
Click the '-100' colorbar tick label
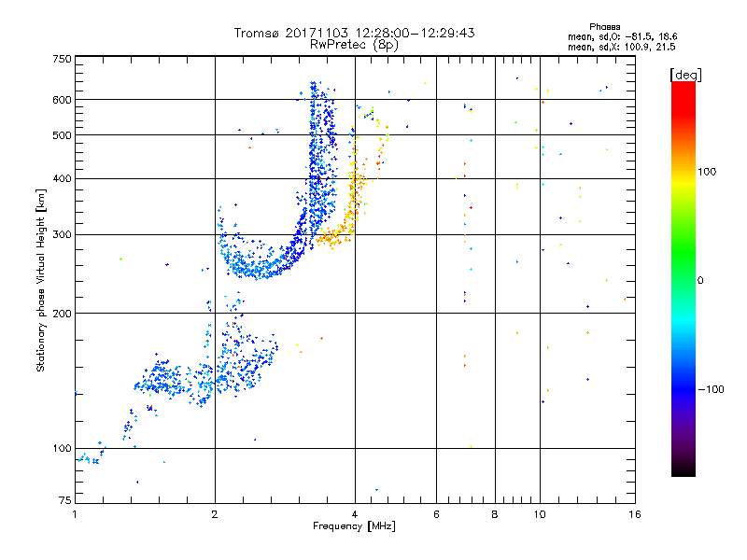click(x=711, y=389)
